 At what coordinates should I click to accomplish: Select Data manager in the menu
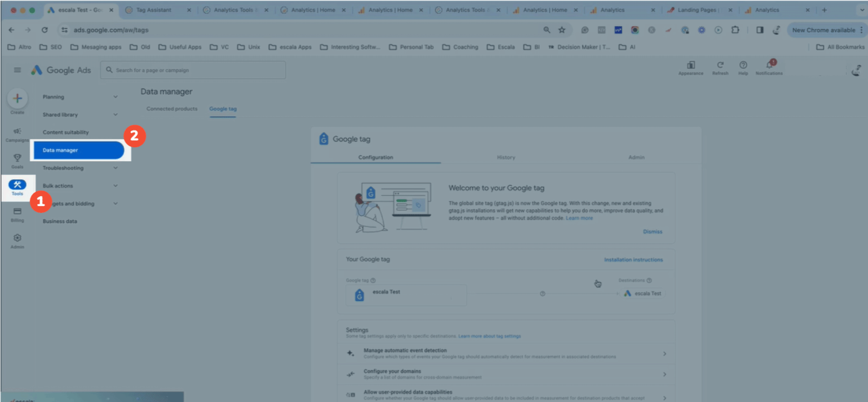click(x=78, y=150)
